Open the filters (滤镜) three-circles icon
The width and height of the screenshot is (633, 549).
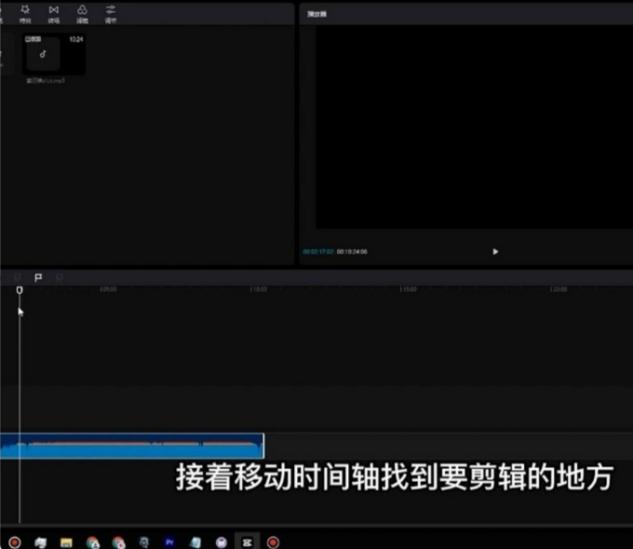[82, 10]
